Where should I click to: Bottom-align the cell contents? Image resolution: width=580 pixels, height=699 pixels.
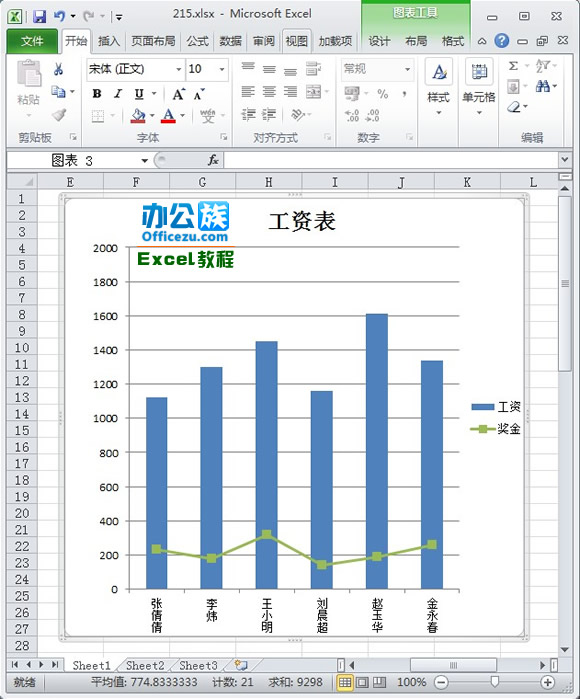[290, 70]
